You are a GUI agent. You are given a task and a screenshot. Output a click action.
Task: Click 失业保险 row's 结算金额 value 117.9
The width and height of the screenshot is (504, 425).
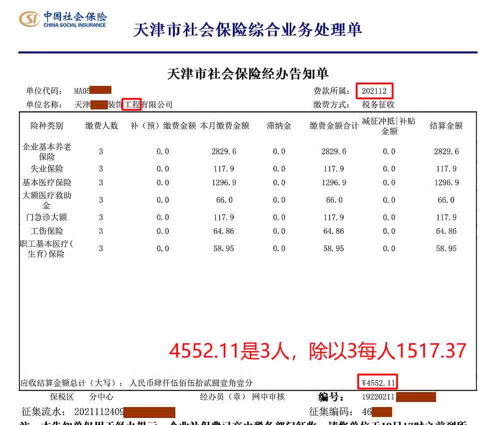pyautogui.click(x=447, y=169)
